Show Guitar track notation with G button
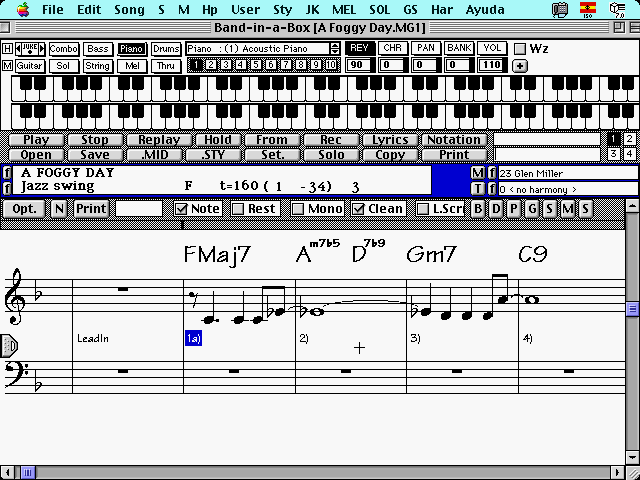The image size is (640, 480). click(532, 209)
